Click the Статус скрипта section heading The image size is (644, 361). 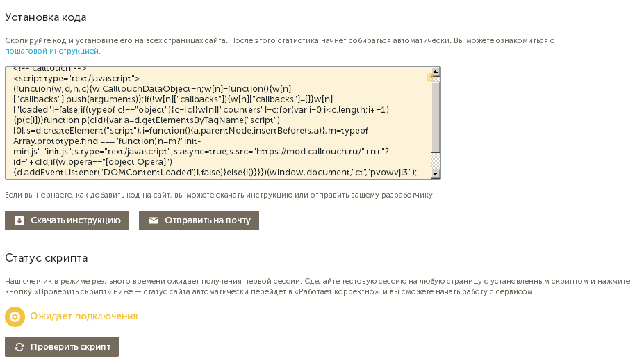[x=46, y=258]
